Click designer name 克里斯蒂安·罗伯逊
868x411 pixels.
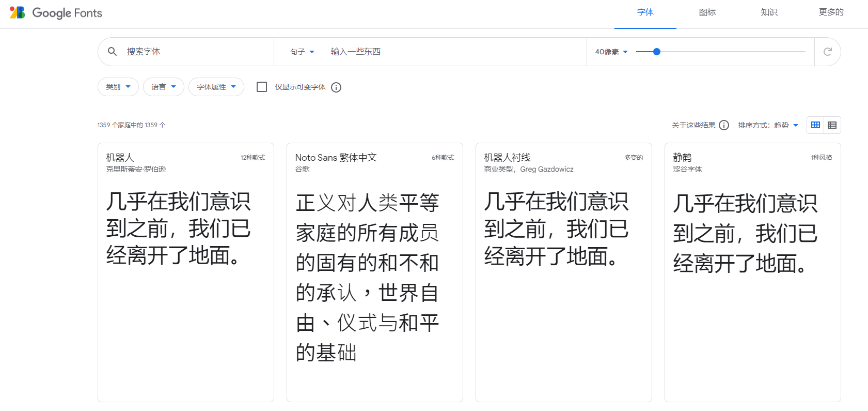(x=136, y=169)
